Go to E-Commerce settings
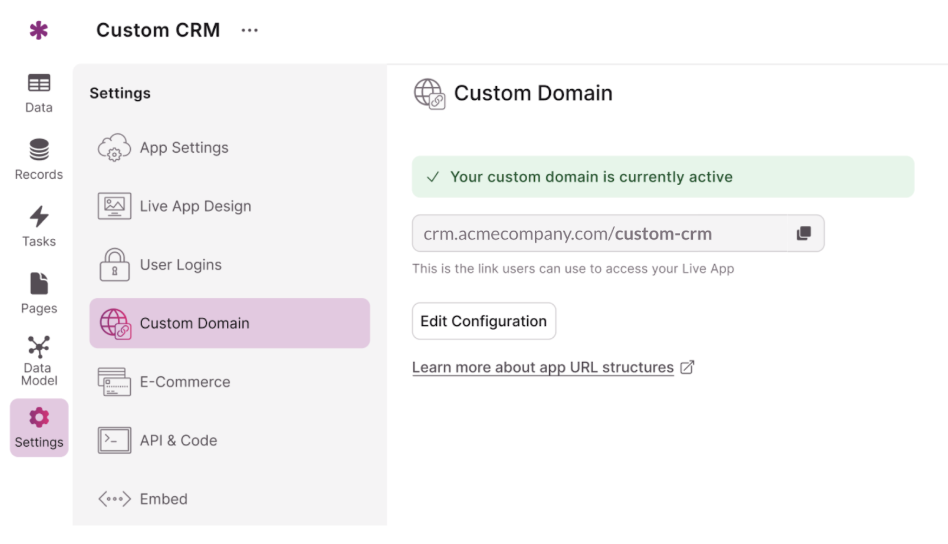 point(184,382)
